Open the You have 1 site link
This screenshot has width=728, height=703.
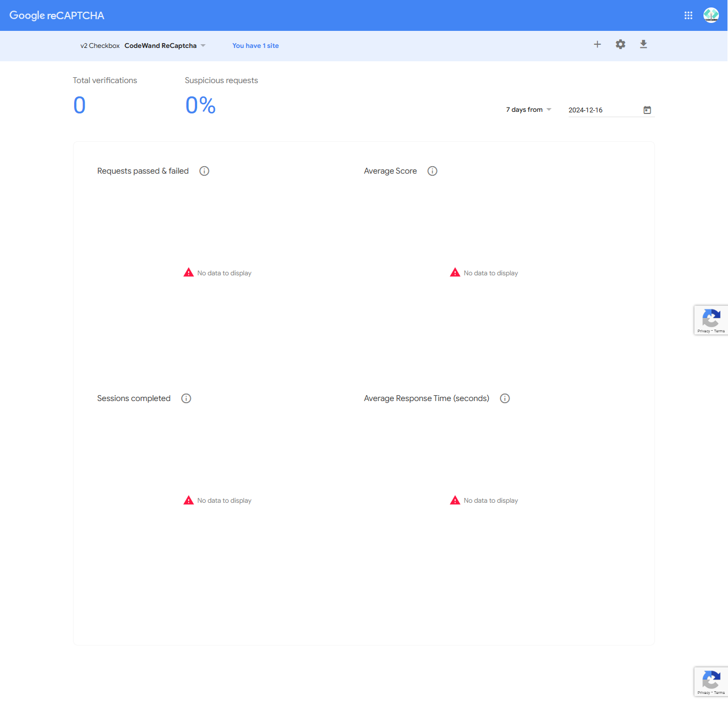tap(255, 46)
